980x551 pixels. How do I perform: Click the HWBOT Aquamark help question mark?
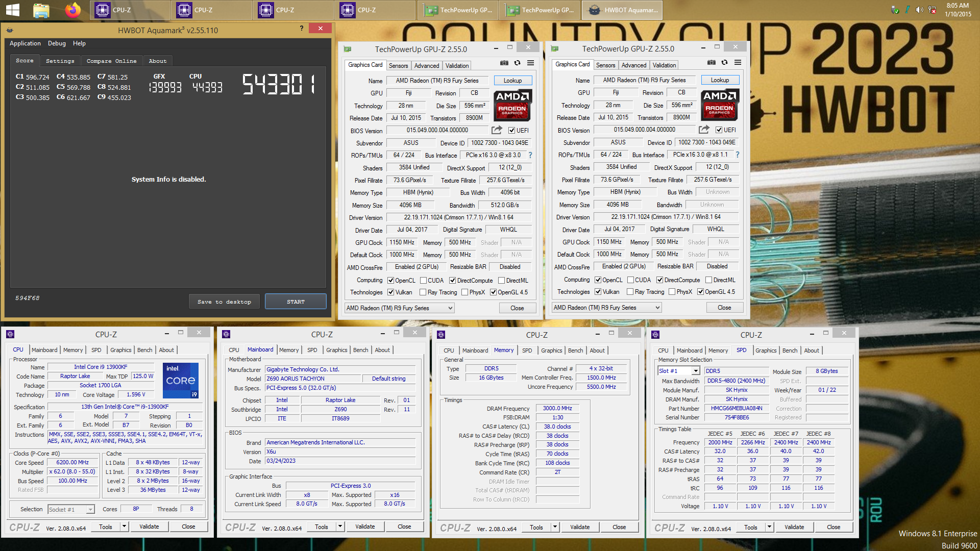pos(302,28)
